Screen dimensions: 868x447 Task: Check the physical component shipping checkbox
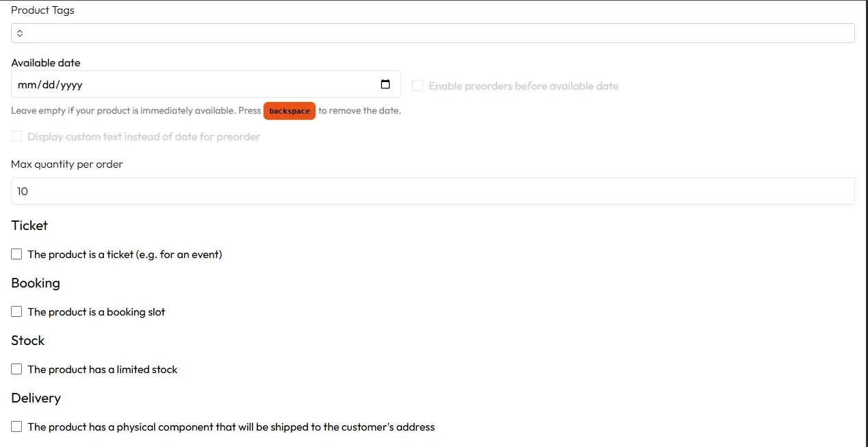pos(16,427)
